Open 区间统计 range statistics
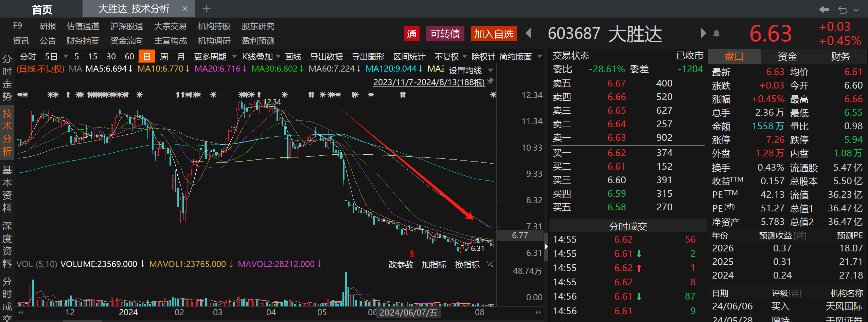This screenshot has height=322, width=868. pyautogui.click(x=409, y=57)
